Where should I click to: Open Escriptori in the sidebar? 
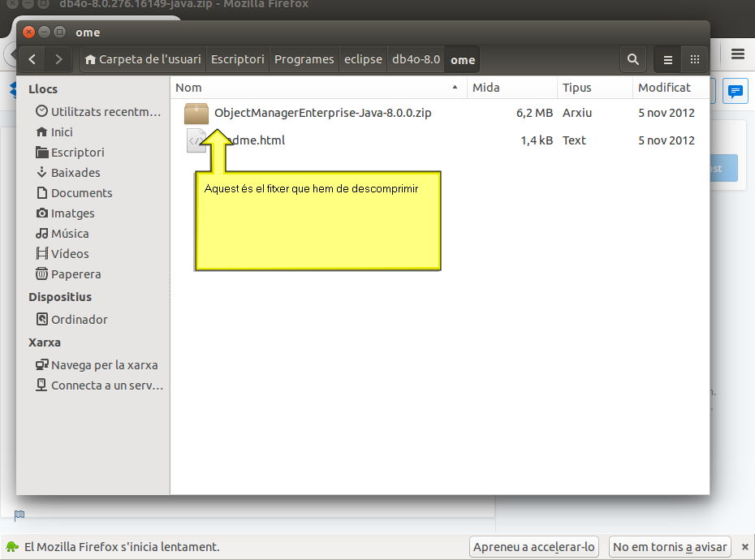[71, 152]
